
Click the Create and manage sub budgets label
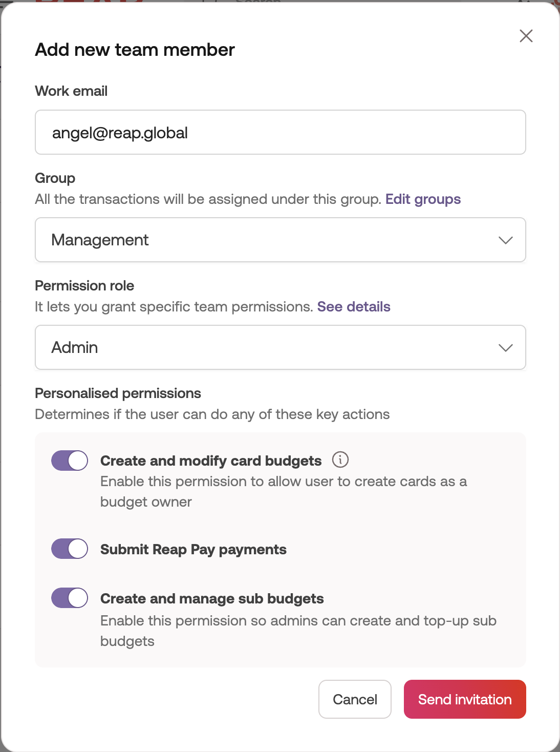212,598
